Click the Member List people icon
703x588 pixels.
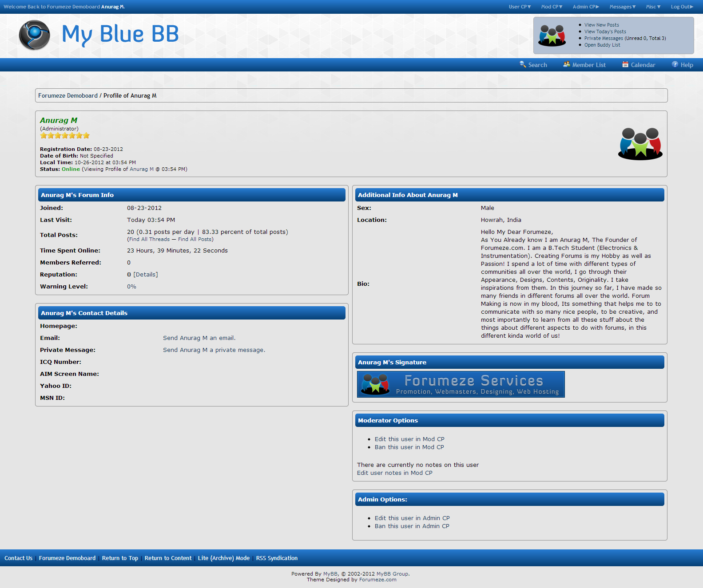pyautogui.click(x=567, y=64)
